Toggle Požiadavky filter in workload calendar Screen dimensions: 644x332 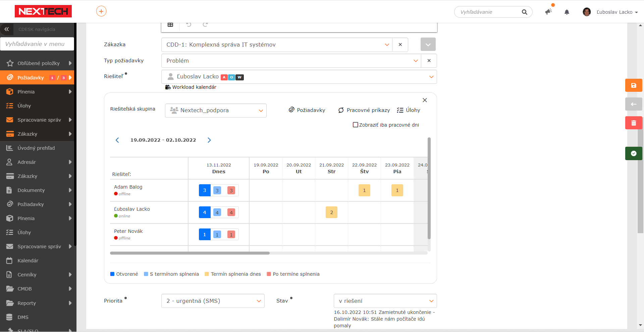tap(307, 110)
